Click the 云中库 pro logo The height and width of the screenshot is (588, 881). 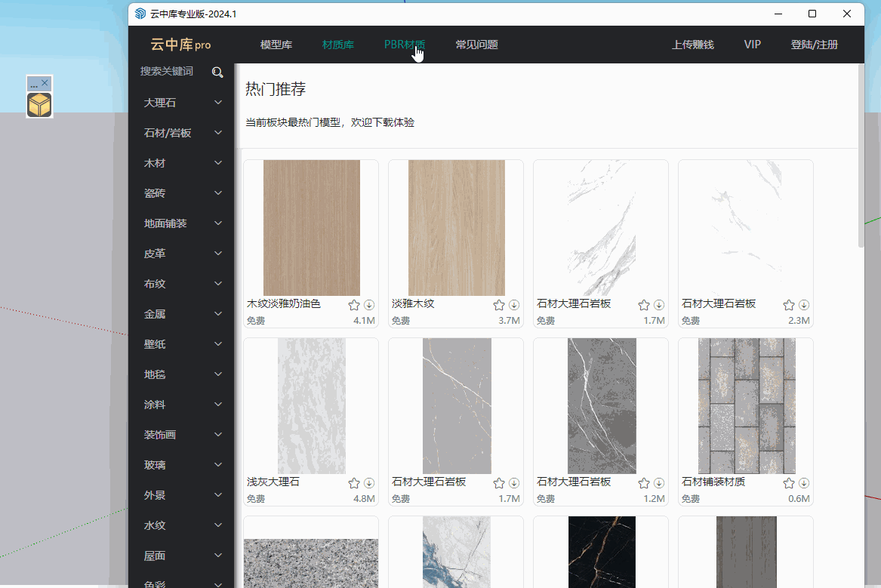(x=180, y=45)
